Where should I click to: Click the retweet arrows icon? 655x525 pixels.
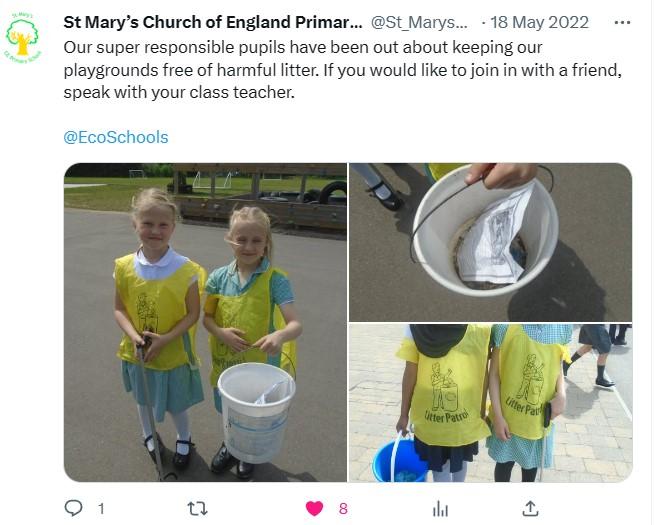(197, 509)
